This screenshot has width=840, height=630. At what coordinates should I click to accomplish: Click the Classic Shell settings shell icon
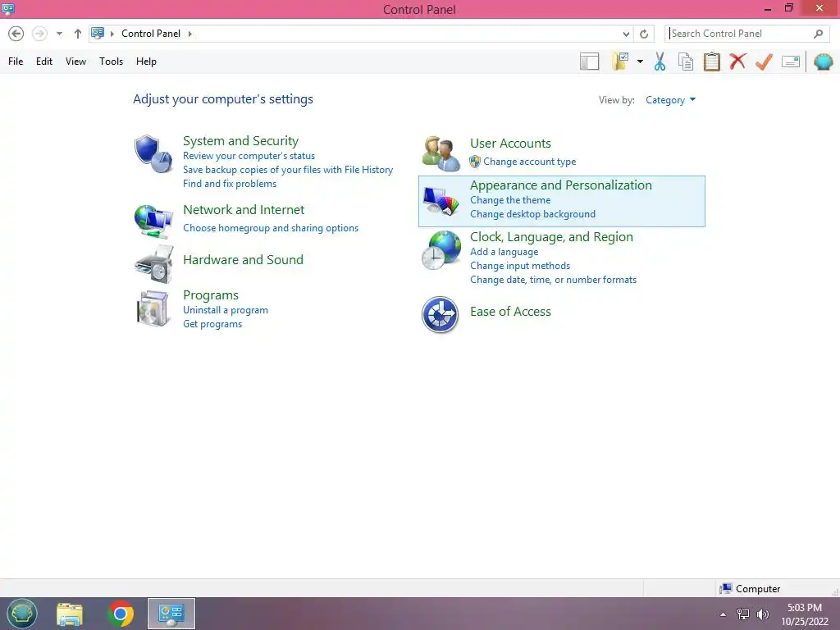(x=824, y=62)
